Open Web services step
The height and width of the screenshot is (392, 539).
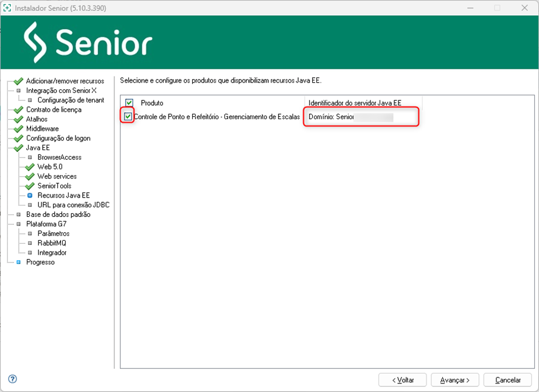57,176
